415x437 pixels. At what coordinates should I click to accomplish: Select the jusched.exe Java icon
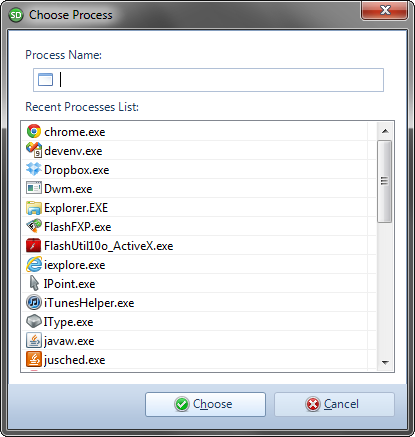34,359
